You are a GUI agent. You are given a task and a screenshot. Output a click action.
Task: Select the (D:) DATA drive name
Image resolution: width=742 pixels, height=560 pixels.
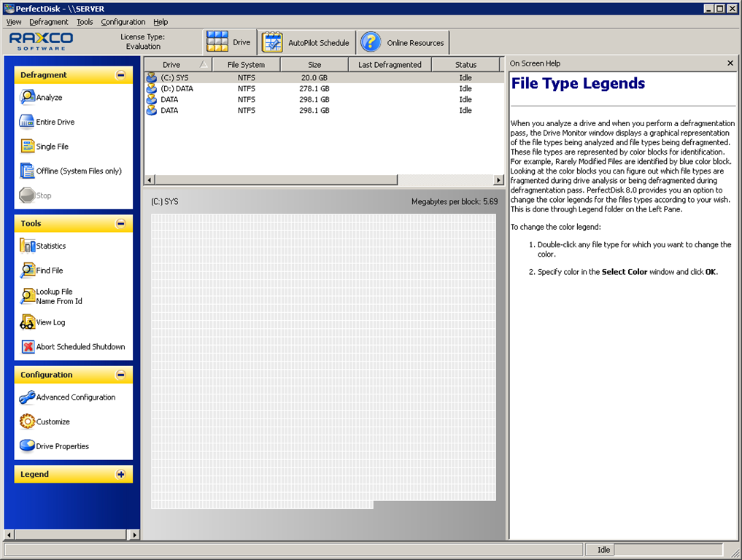[177, 88]
